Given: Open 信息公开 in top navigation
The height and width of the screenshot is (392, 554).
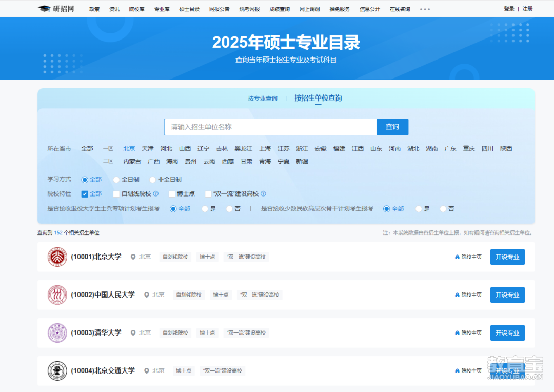Looking at the screenshot, I should point(369,9).
